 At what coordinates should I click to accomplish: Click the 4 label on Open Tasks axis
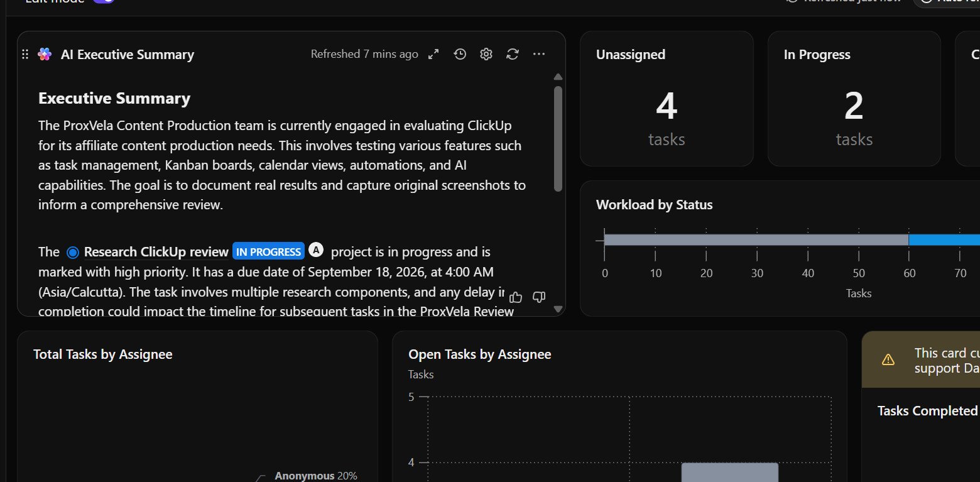click(x=411, y=463)
